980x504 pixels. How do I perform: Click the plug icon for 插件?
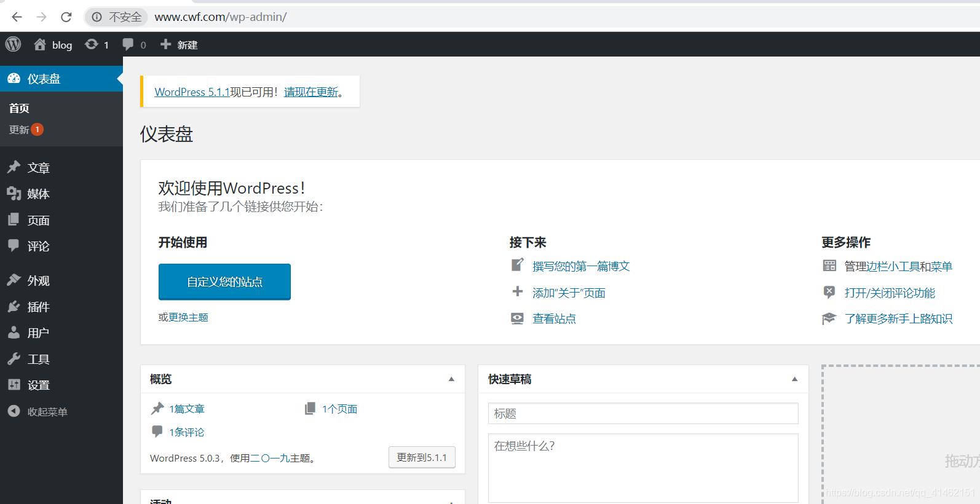coord(14,306)
